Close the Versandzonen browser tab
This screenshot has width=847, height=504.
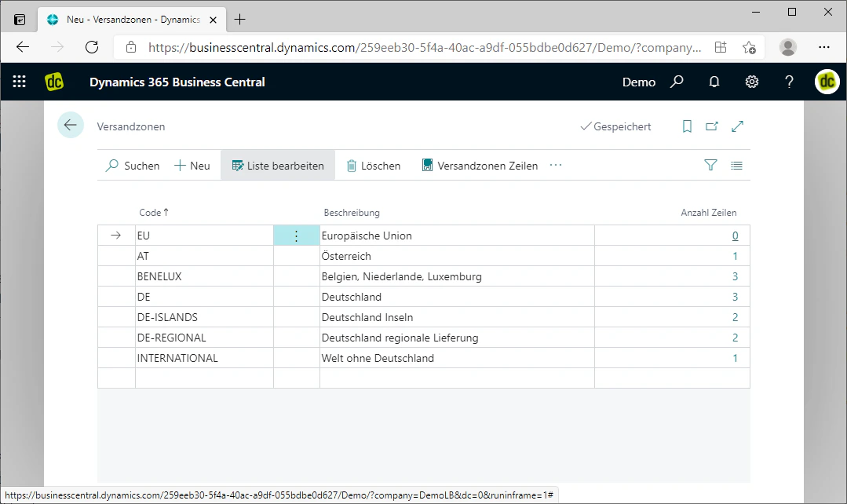[214, 20]
